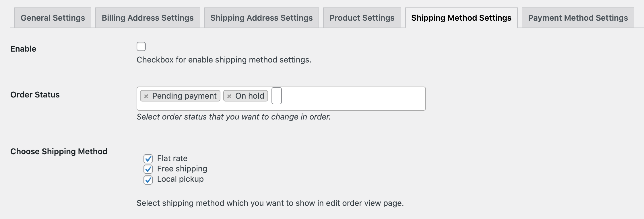This screenshot has height=219, width=644.
Task: Uncheck the Local pickup checkbox
Action: tap(148, 180)
